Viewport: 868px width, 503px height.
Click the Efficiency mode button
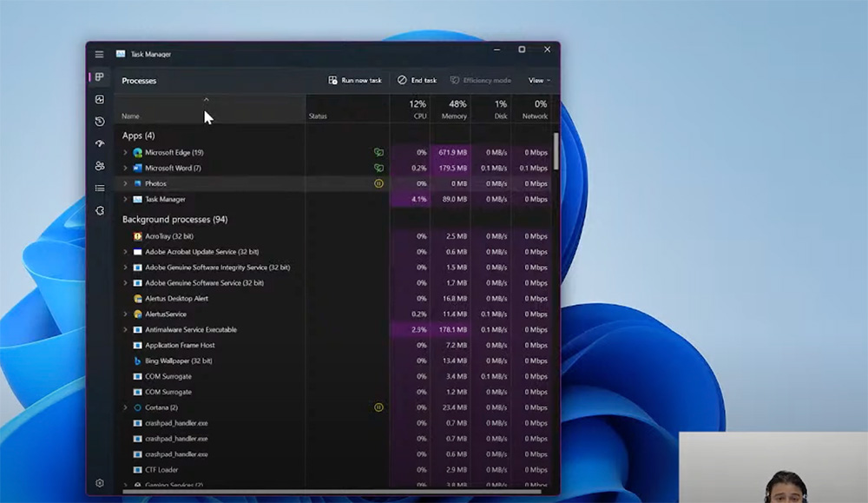[x=480, y=80]
